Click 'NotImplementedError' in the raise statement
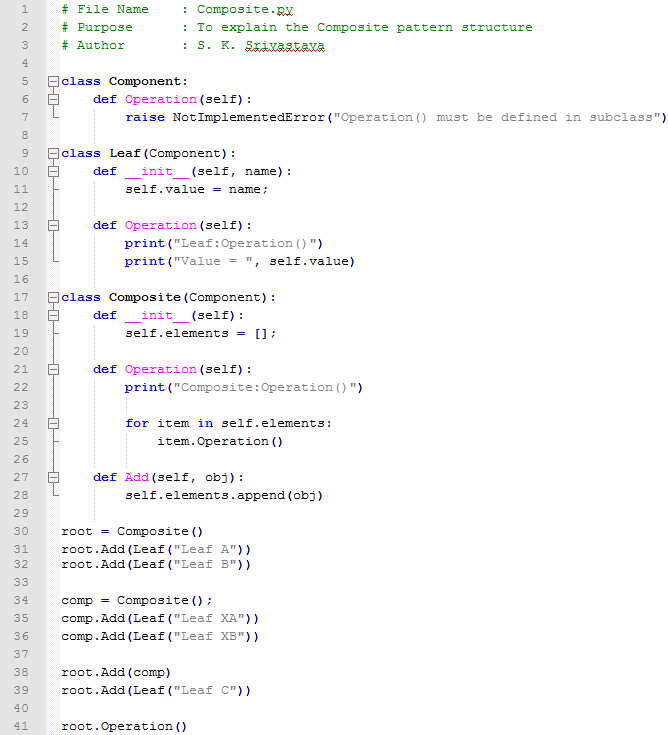Viewport: 668px width, 735px height. pyautogui.click(x=249, y=117)
